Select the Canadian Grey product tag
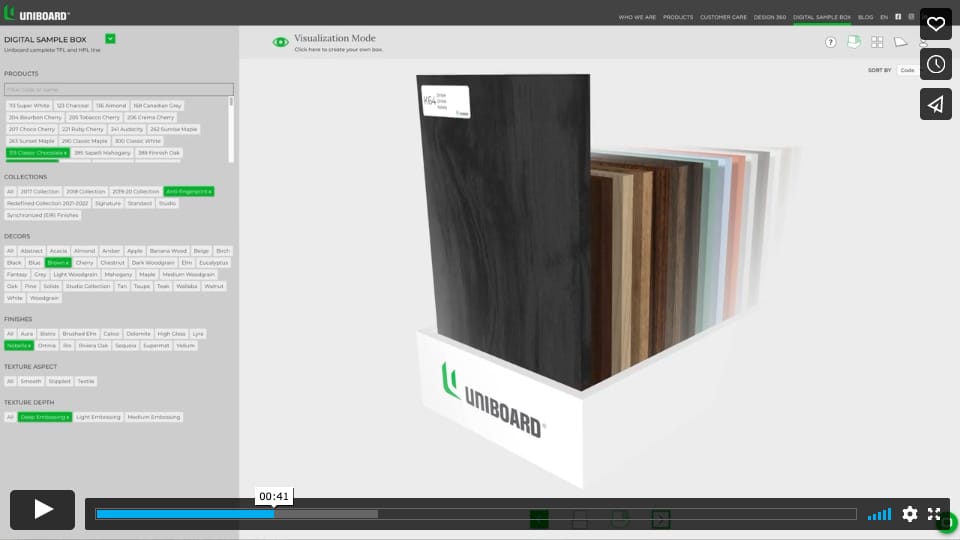 [157, 106]
